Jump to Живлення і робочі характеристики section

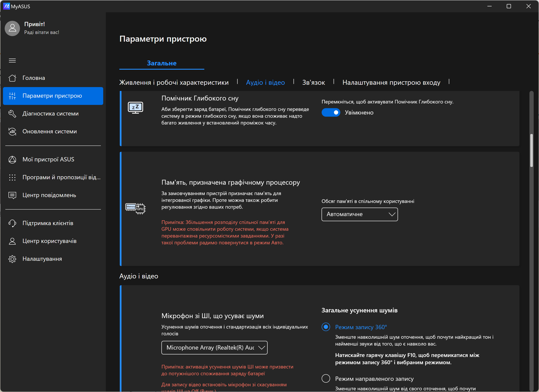[174, 82]
